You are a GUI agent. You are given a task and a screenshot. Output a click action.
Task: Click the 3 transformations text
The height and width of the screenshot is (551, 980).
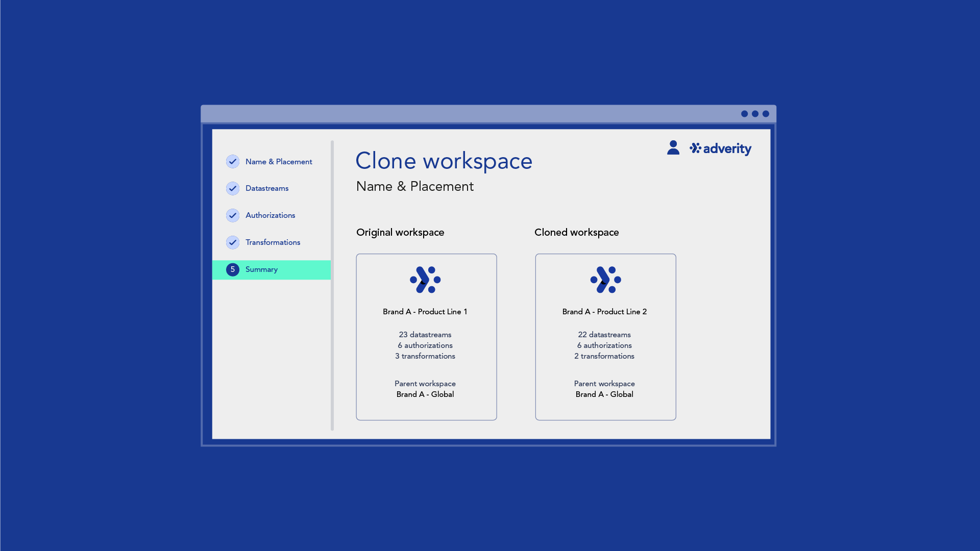425,356
